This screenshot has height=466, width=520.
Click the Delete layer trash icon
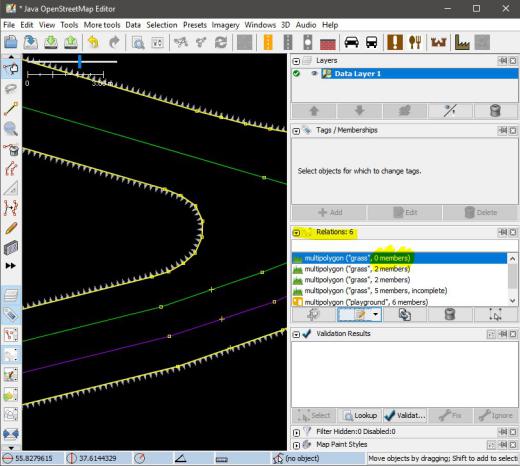coord(495,111)
